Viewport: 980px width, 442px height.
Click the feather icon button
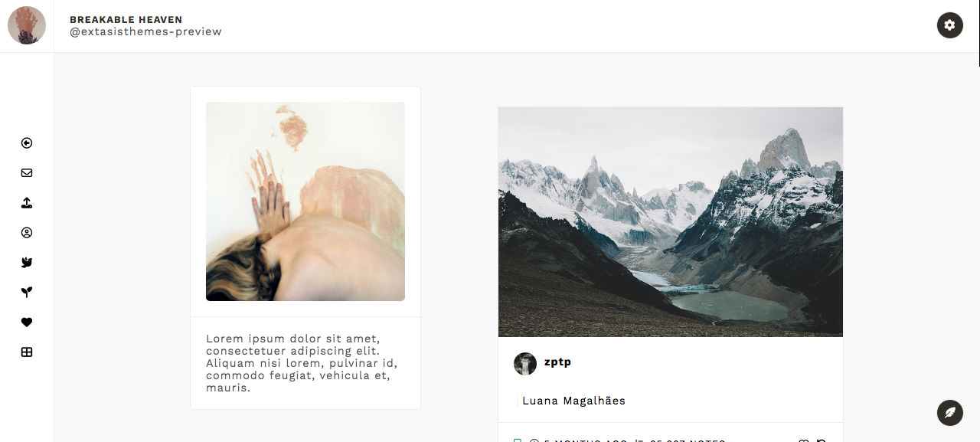pos(950,413)
